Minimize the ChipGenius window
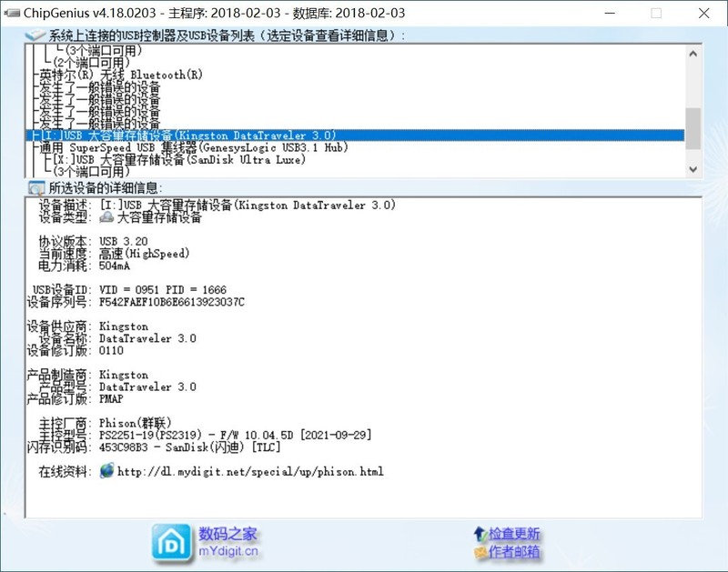728x572 pixels. tap(610, 13)
